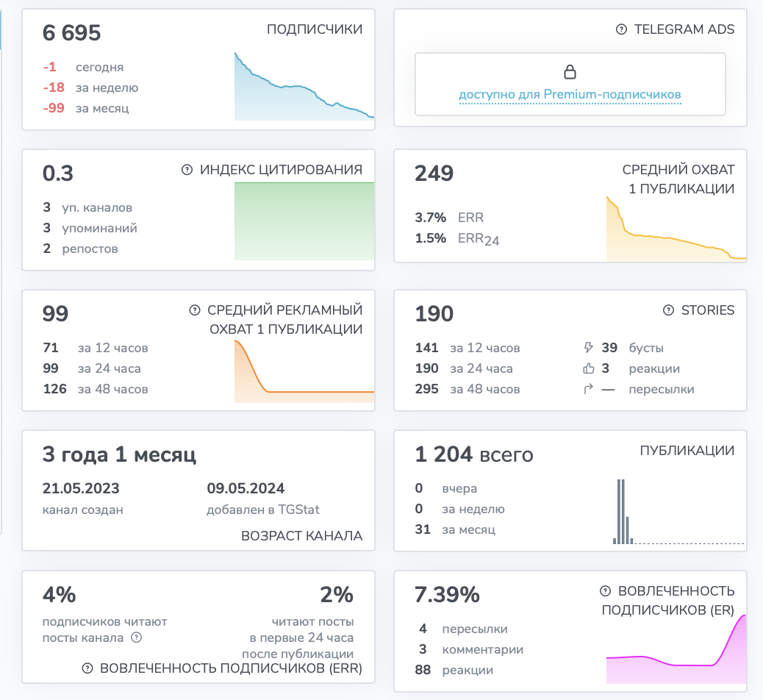Click the lock icon in Telegram Ads
This screenshot has height=700, width=763.
(x=570, y=72)
